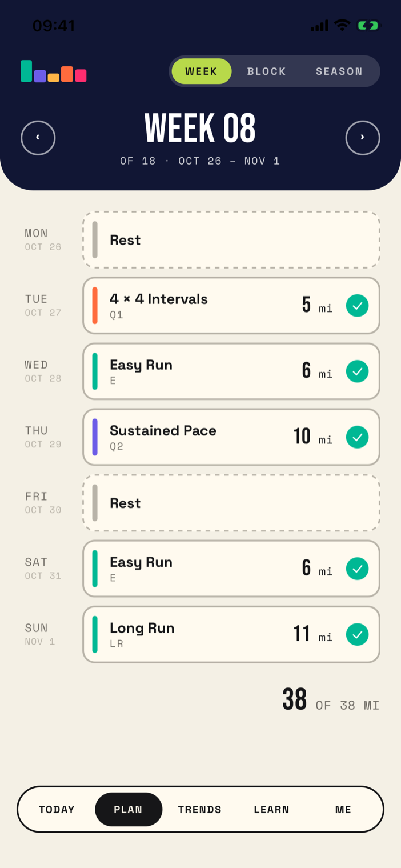Uncheck Wednesday Easy Run completion mark
Screen dimensions: 401x868
point(358,371)
